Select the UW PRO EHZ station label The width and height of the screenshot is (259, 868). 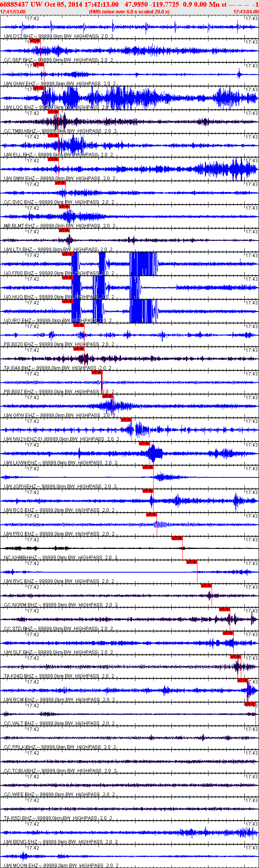(19, 534)
